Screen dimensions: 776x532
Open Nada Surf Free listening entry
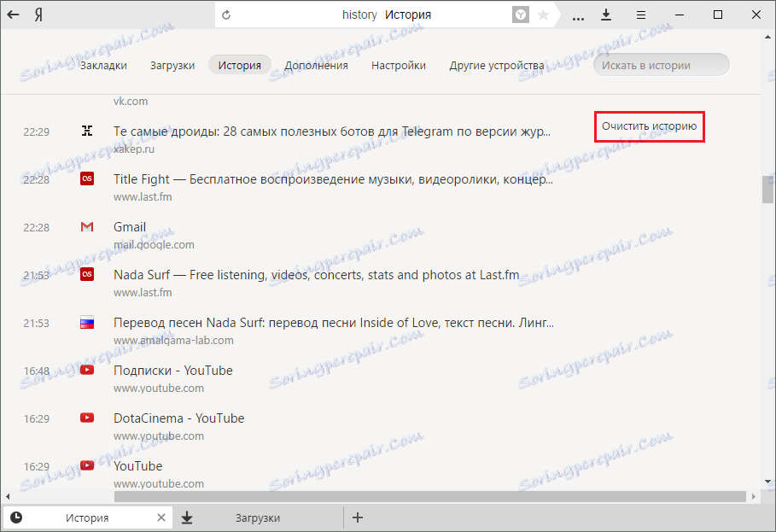[x=316, y=275]
